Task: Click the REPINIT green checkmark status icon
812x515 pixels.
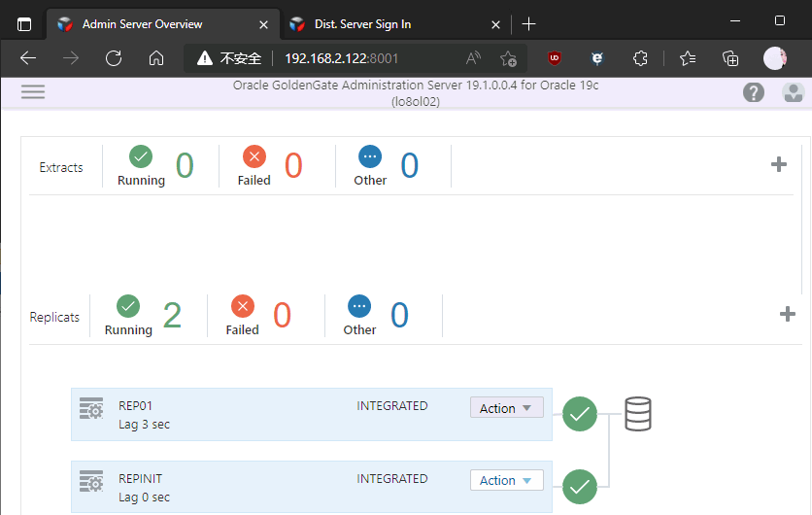Action: (x=580, y=484)
